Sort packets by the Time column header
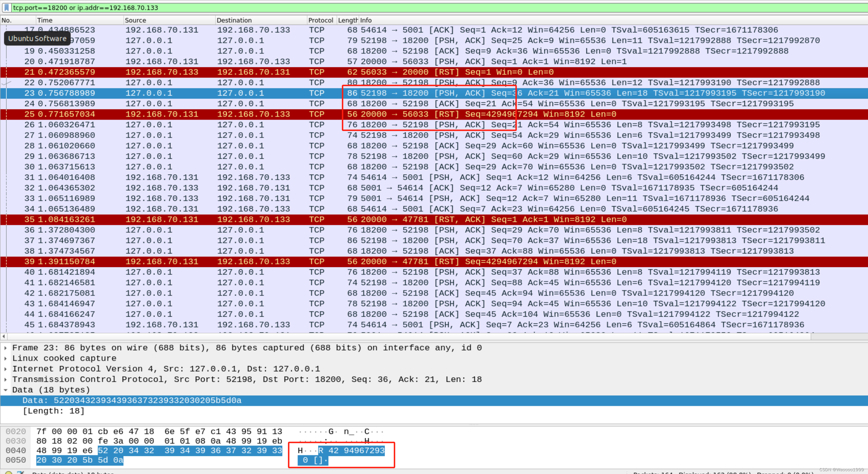The image size is (868, 474). point(80,20)
